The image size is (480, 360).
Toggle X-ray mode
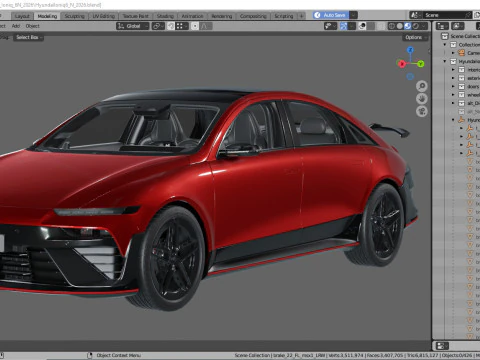(381, 26)
